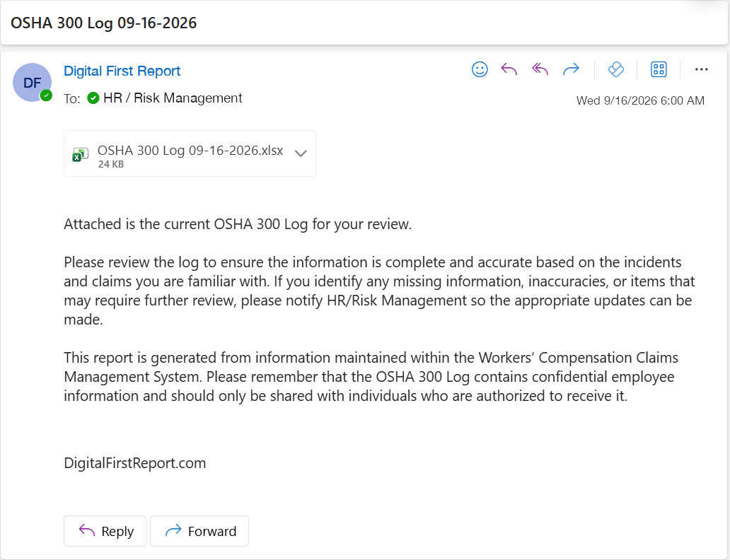Forward using the header arrow icon
The height and width of the screenshot is (560, 730).
pyautogui.click(x=571, y=69)
